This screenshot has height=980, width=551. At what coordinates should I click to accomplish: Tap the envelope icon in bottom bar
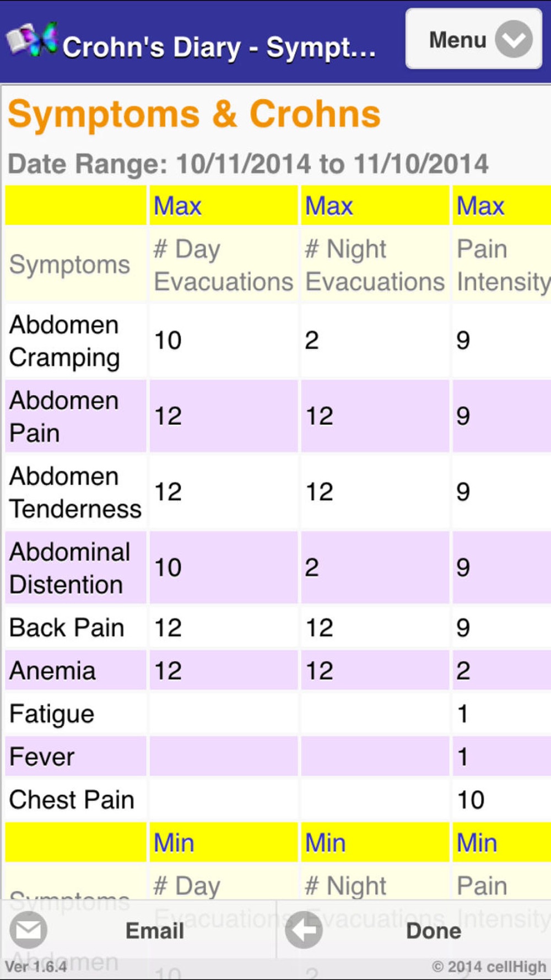point(28,930)
